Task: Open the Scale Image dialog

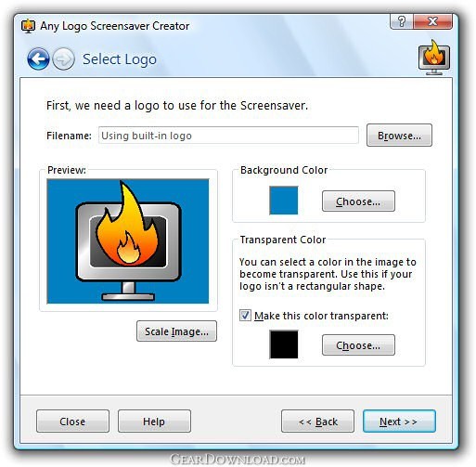Action: click(176, 331)
